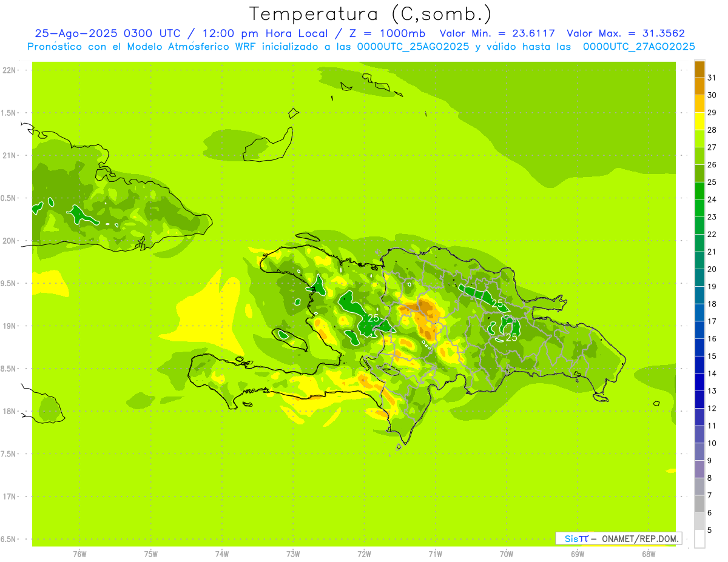Click legend label 20 on the color scale
This screenshot has height=562, width=728.
[x=712, y=269]
